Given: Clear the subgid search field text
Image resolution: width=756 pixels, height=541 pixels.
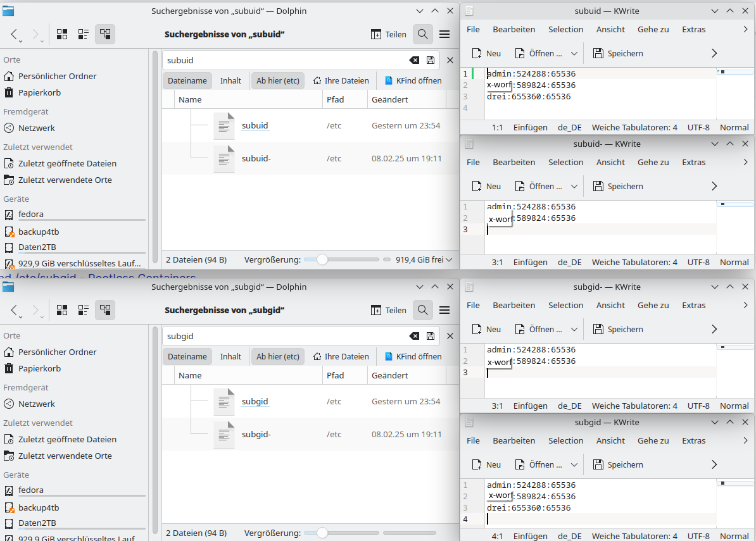Looking at the screenshot, I should pos(414,336).
